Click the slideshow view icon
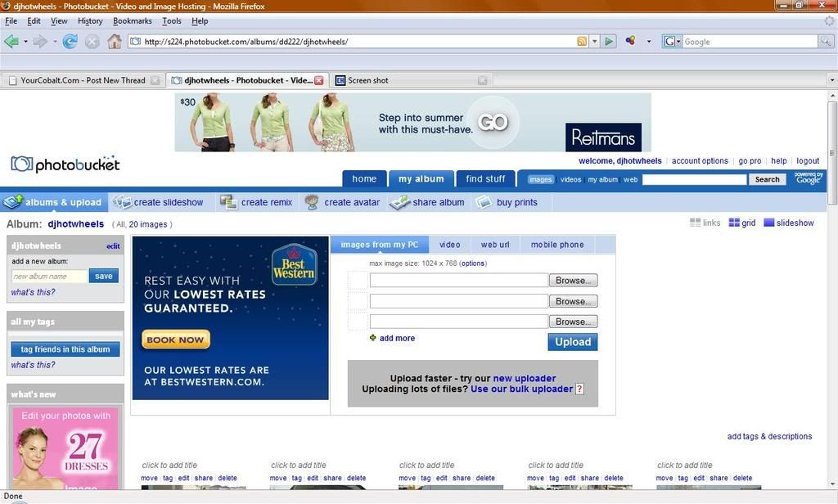The width and height of the screenshot is (838, 504). pos(769,223)
